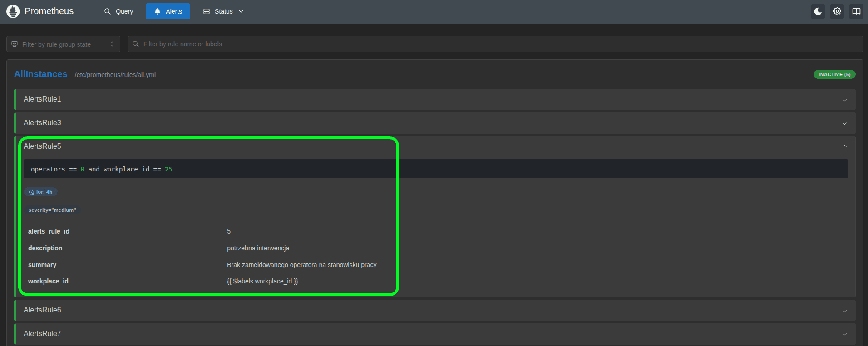The image size is (868, 346).
Task: Switch to the Alerts tab
Action: (x=168, y=11)
